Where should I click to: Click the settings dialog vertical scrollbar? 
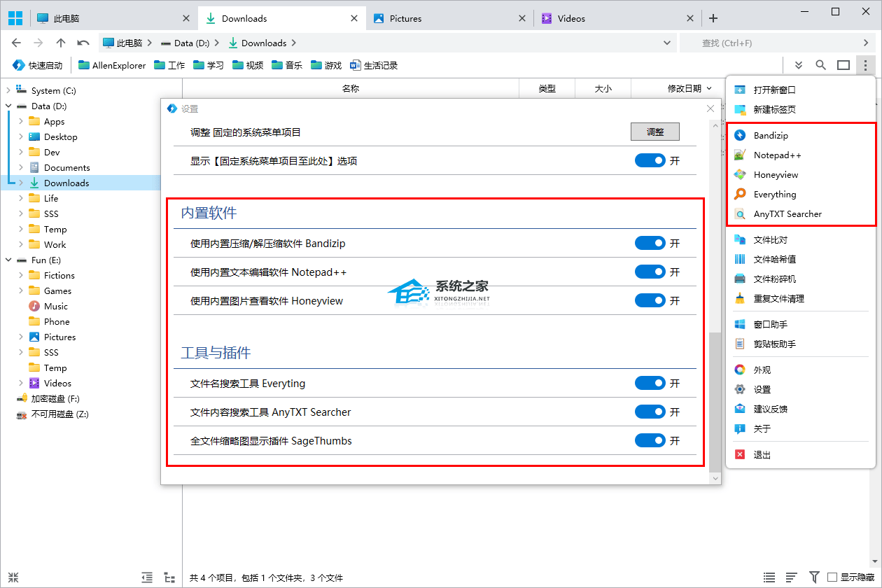[714, 399]
